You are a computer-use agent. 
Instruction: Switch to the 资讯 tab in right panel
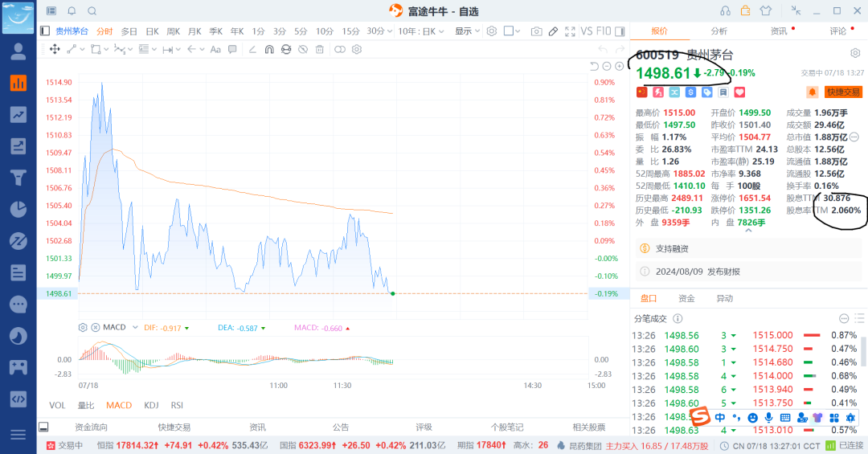tap(779, 31)
